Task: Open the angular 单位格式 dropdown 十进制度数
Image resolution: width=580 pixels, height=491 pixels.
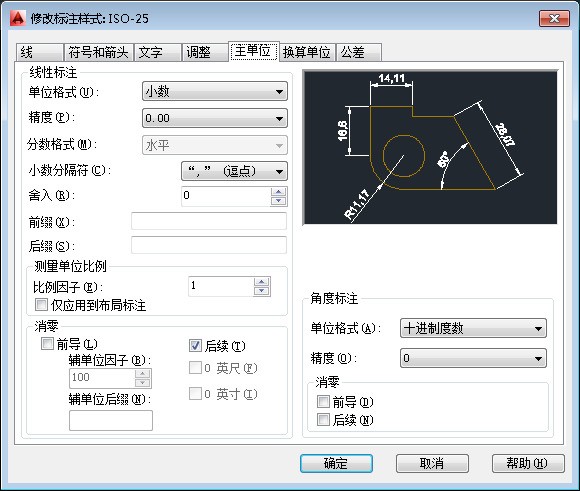Action: click(473, 328)
